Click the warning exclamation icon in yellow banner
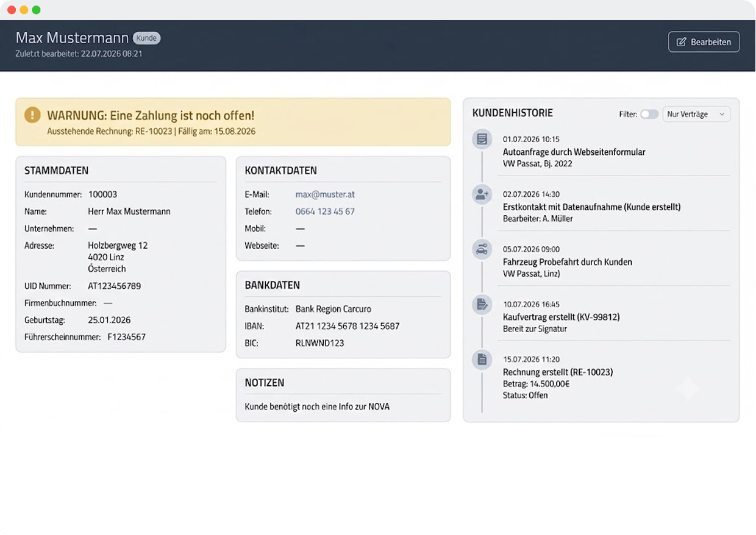 pos(32,115)
